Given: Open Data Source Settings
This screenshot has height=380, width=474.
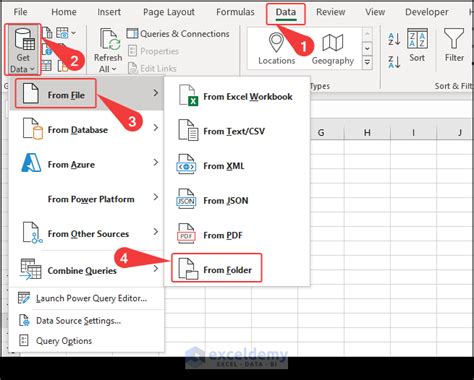Looking at the screenshot, I should coord(87,320).
